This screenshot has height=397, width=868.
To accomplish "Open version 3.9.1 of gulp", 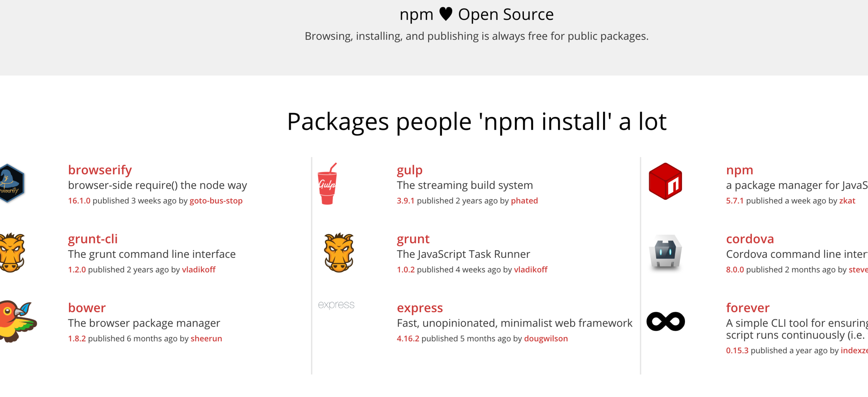I will (405, 201).
